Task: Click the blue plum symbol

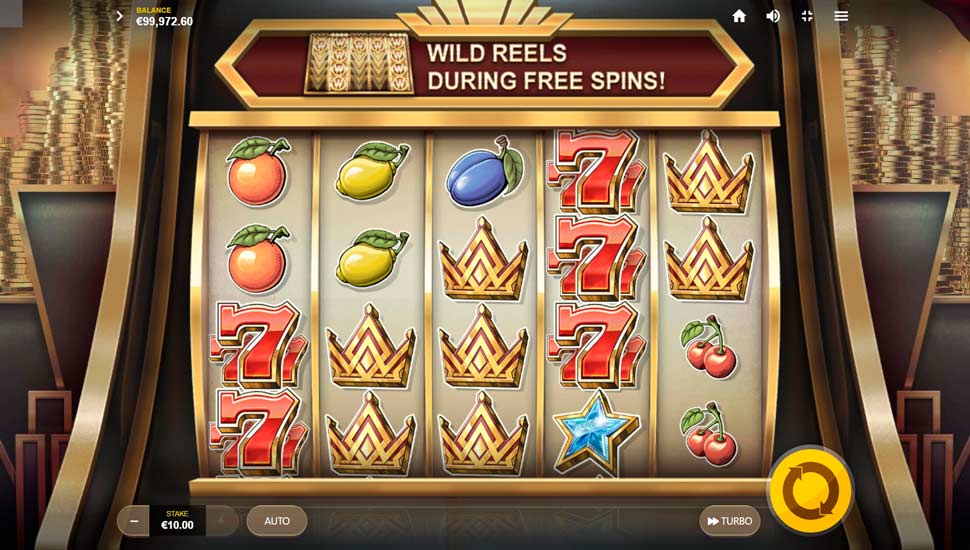Action: click(x=484, y=172)
